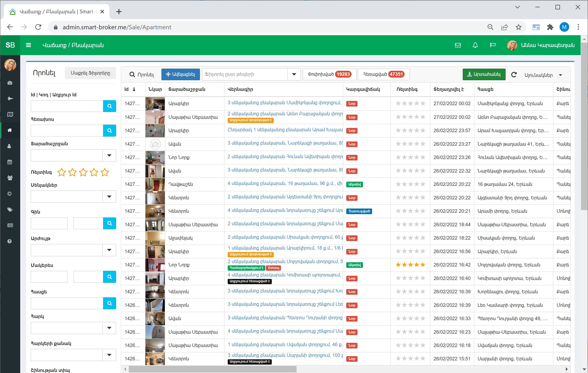
Task: Reload the browser page
Action: pos(38,27)
